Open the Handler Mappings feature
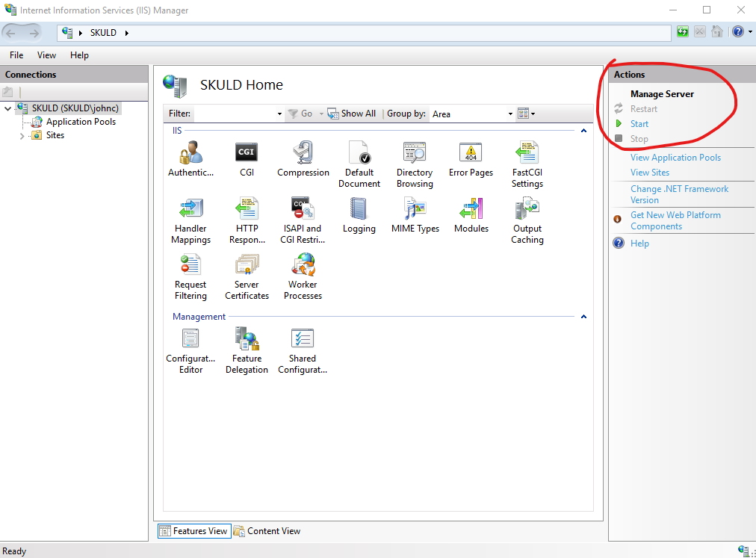The image size is (756, 558). point(190,221)
